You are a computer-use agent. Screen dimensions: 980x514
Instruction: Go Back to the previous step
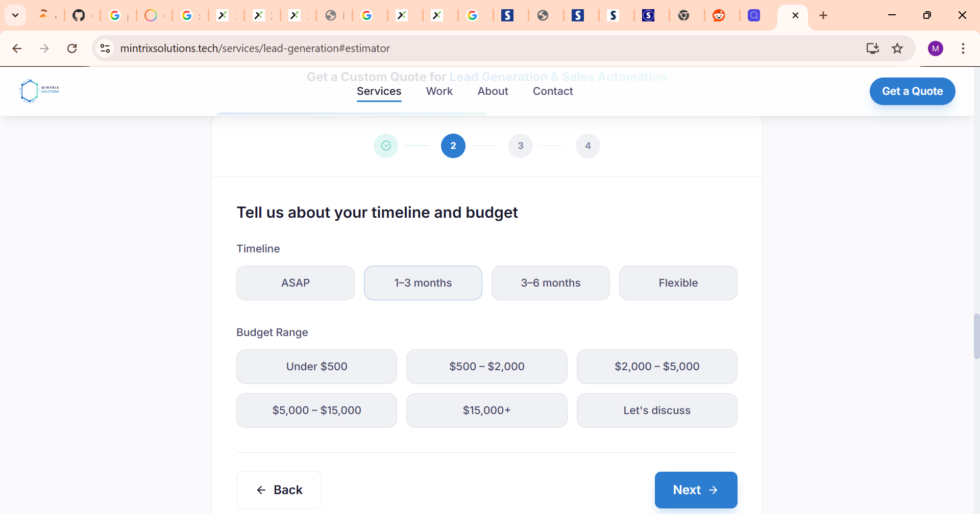[279, 490]
